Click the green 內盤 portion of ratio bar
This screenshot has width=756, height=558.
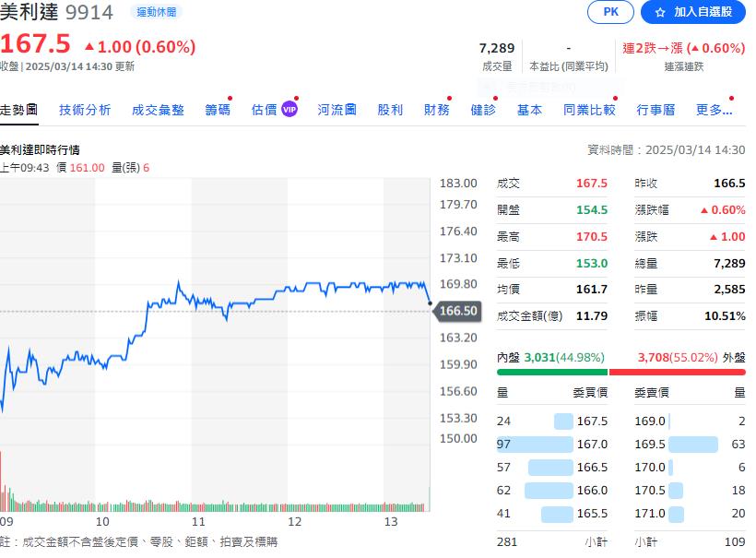[x=552, y=372]
